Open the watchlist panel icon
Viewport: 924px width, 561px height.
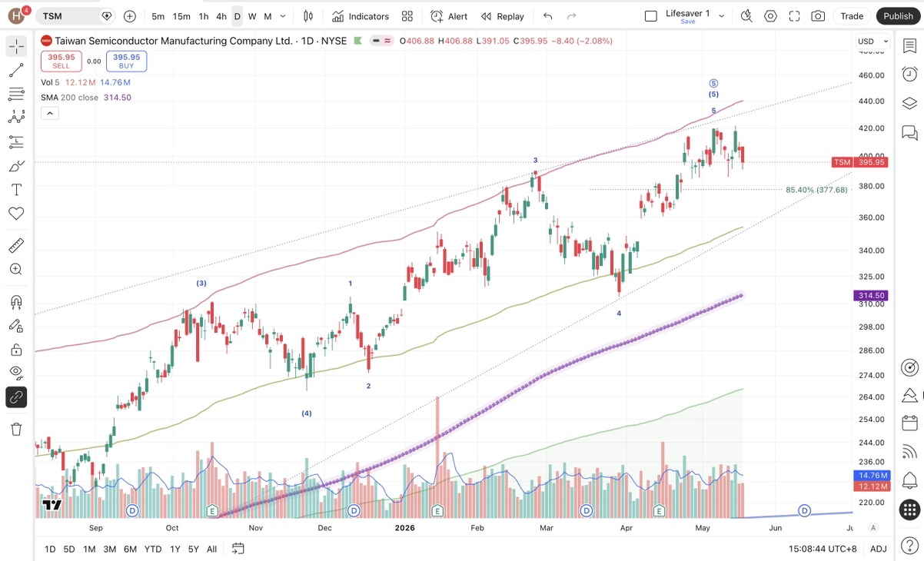tap(910, 46)
